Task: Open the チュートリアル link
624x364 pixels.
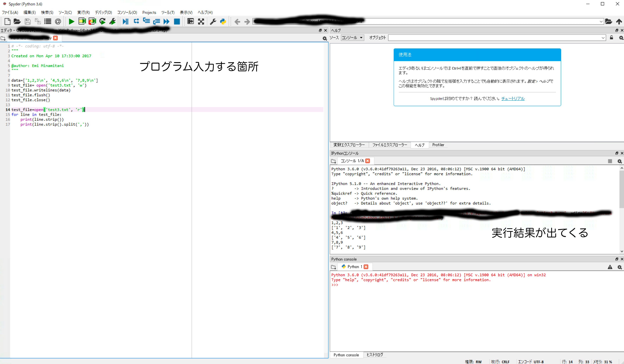Action: (x=513, y=99)
